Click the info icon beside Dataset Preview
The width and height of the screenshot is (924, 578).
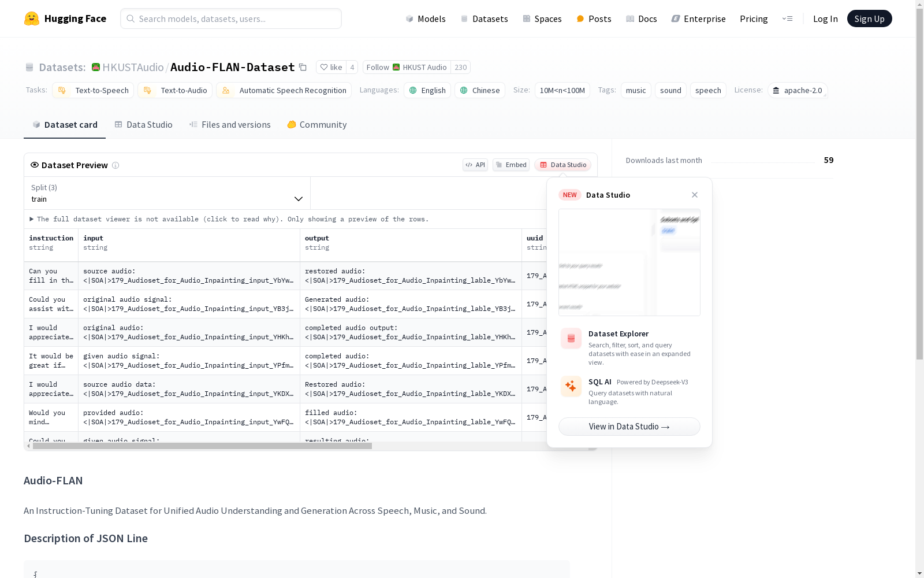pos(115,165)
